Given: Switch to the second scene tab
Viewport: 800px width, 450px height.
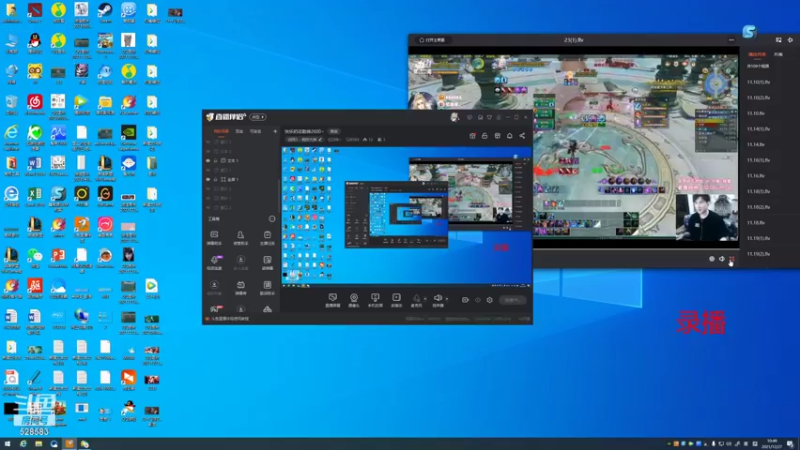Looking at the screenshot, I should pyautogui.click(x=239, y=131).
